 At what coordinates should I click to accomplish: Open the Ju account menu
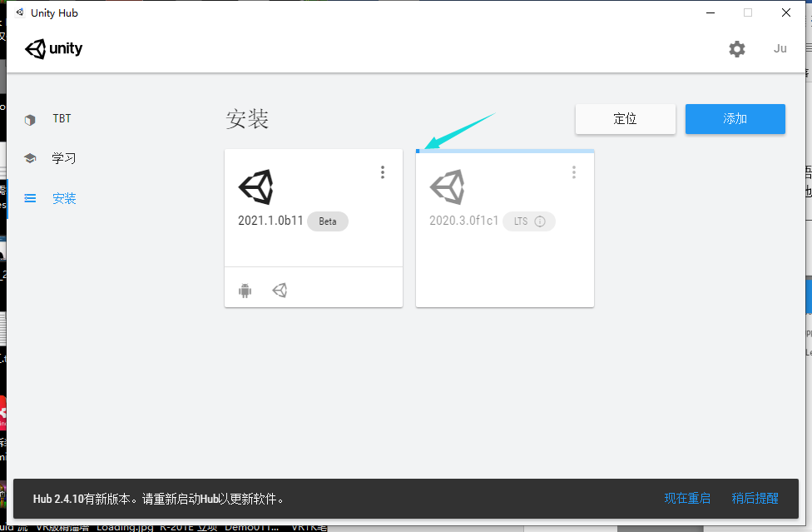(x=780, y=48)
